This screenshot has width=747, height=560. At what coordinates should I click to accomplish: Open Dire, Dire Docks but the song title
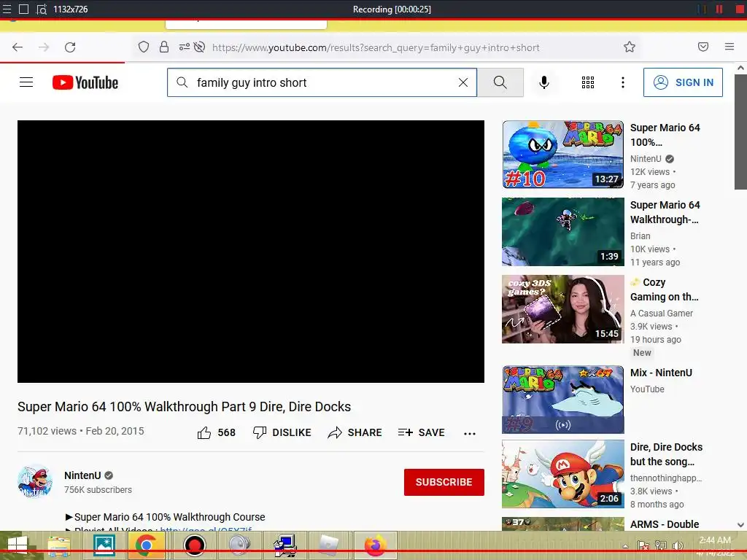pyautogui.click(x=666, y=454)
